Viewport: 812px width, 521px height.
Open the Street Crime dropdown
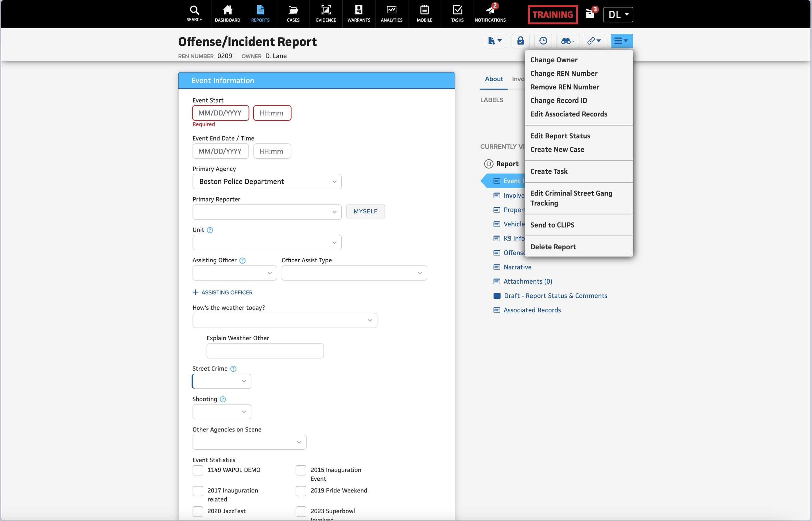(222, 381)
